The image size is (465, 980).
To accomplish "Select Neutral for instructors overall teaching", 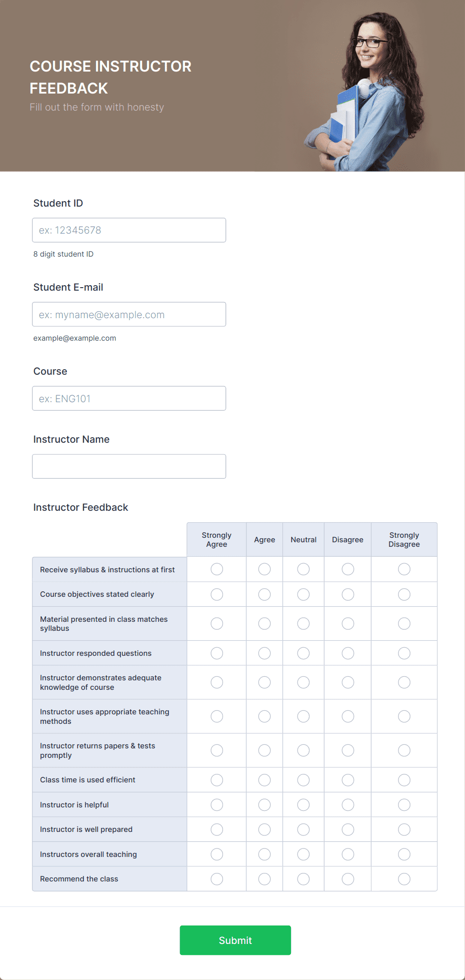I will point(303,854).
